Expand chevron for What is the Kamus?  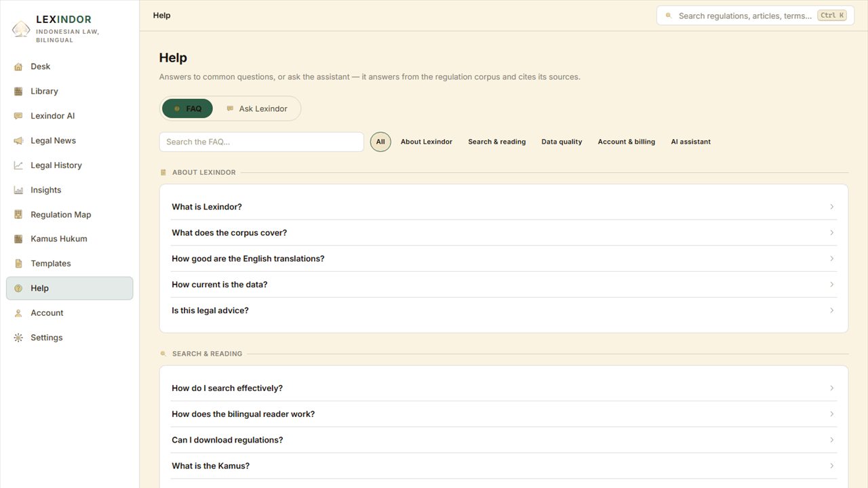click(x=832, y=466)
